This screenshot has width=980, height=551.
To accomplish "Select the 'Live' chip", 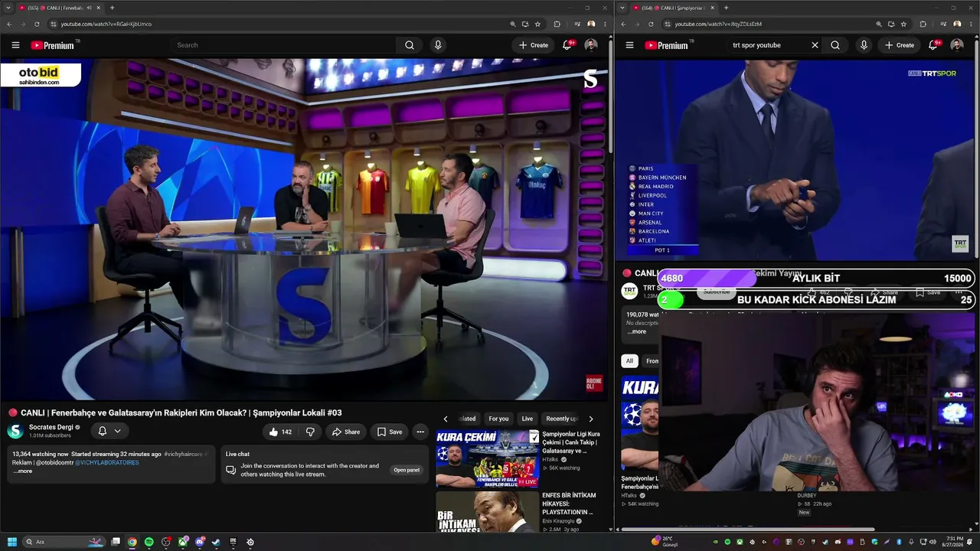I will [x=528, y=419].
